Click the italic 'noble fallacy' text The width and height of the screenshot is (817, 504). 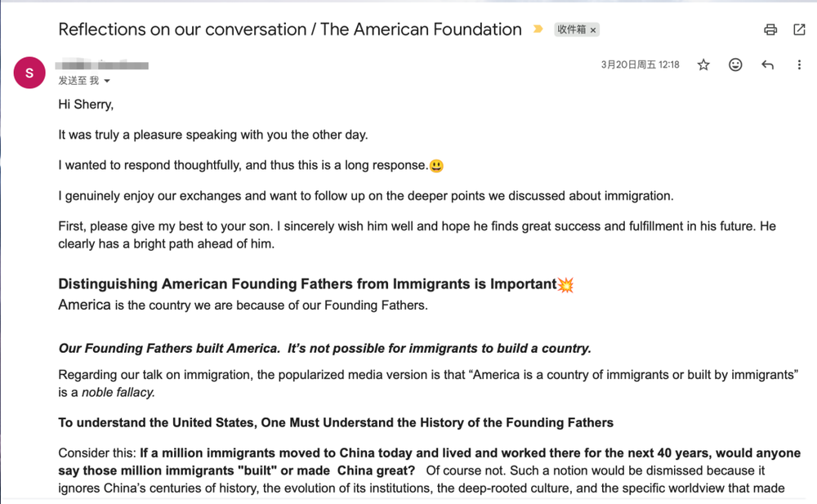tap(118, 392)
